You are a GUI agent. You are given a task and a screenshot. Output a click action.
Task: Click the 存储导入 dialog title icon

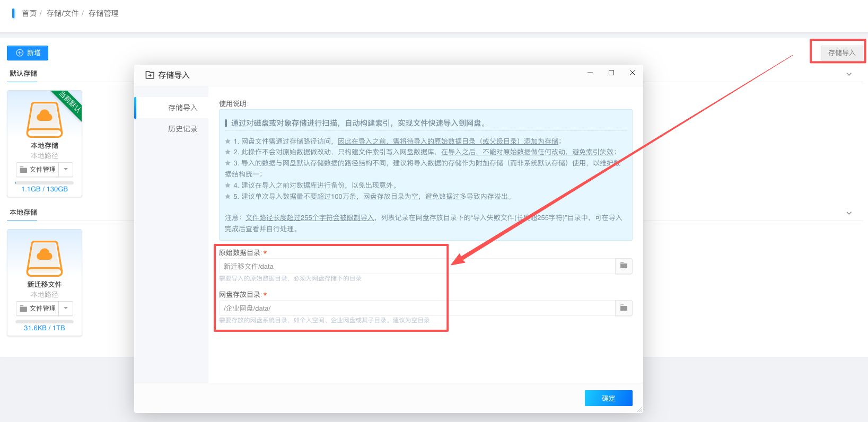click(x=150, y=75)
